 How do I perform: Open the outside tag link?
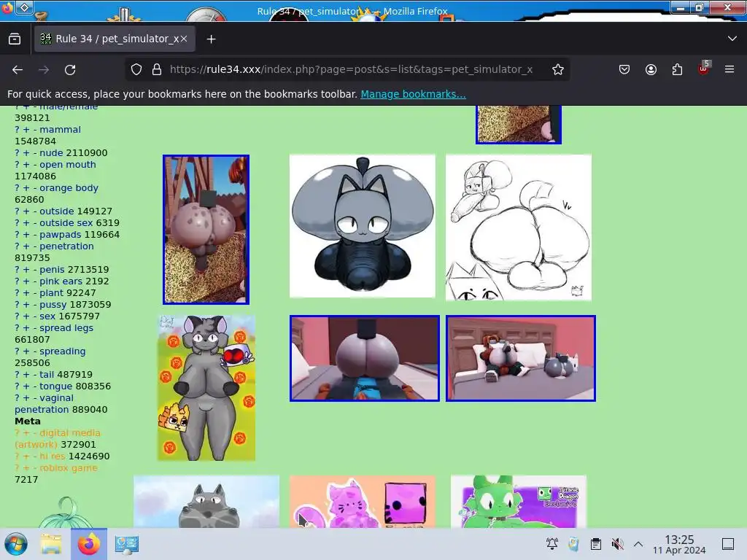(x=56, y=211)
